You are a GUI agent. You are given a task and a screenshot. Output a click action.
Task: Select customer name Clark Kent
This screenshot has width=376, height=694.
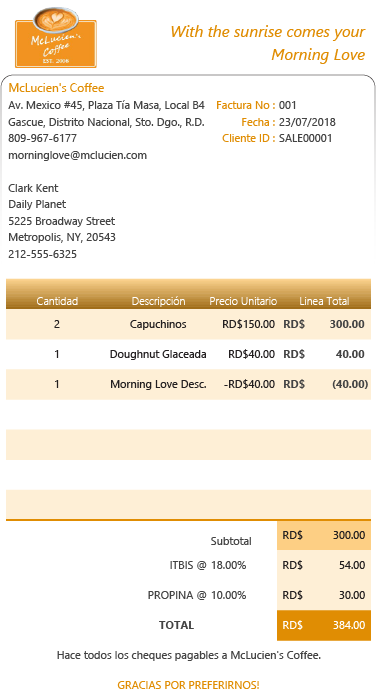tap(33, 189)
